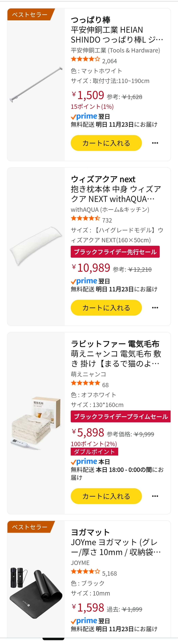Tap the ブラックフライデー先行セール badge
Viewport: 178px width, 644px height.
[x=115, y=252]
